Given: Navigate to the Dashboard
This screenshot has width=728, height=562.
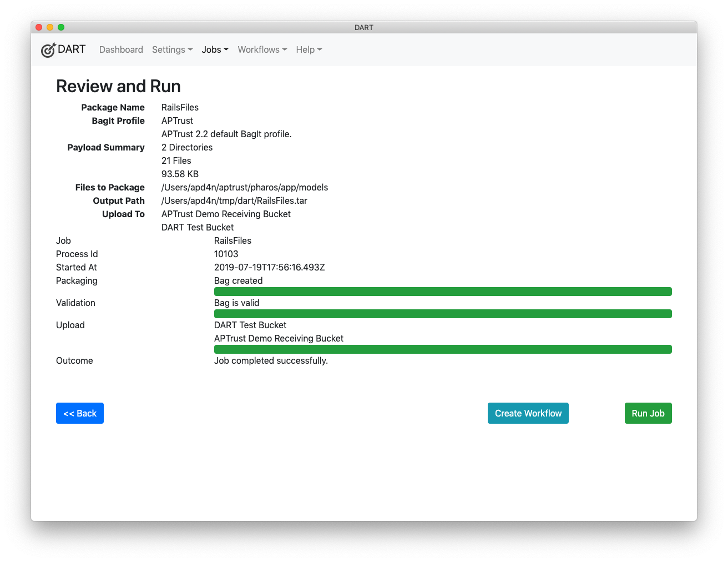Looking at the screenshot, I should point(121,49).
